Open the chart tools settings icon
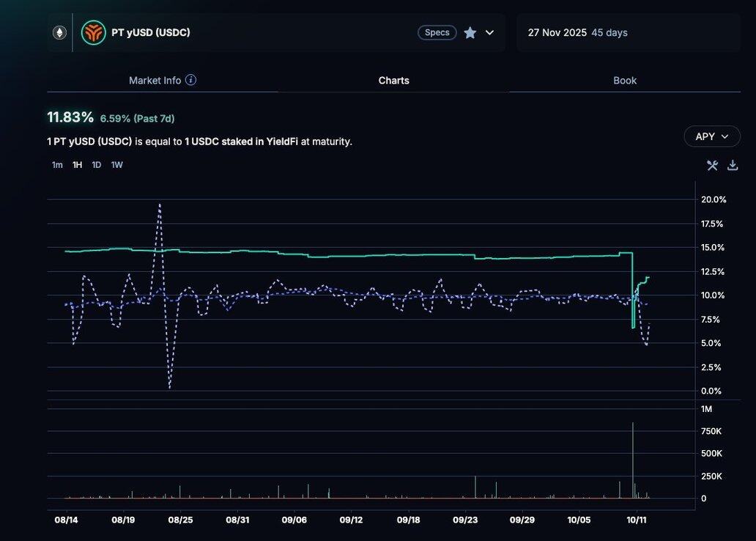The width and height of the screenshot is (756, 541). pos(712,165)
